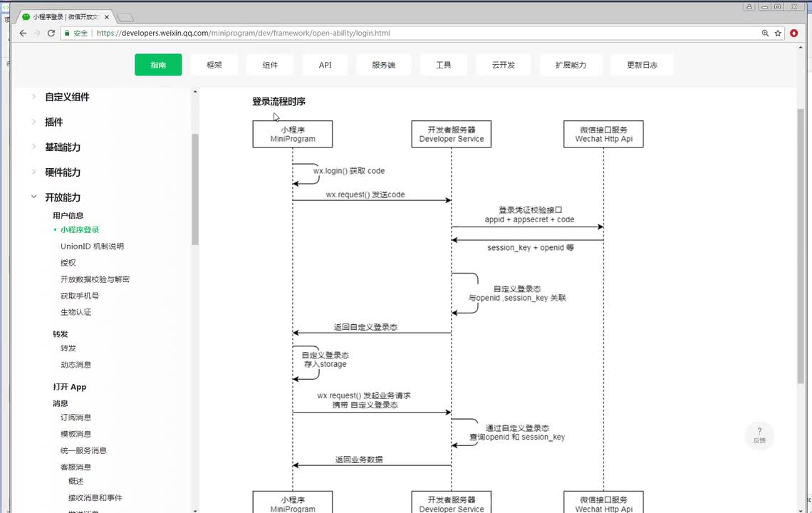
Task: Open the 获取手机号 link
Action: pyautogui.click(x=80, y=296)
